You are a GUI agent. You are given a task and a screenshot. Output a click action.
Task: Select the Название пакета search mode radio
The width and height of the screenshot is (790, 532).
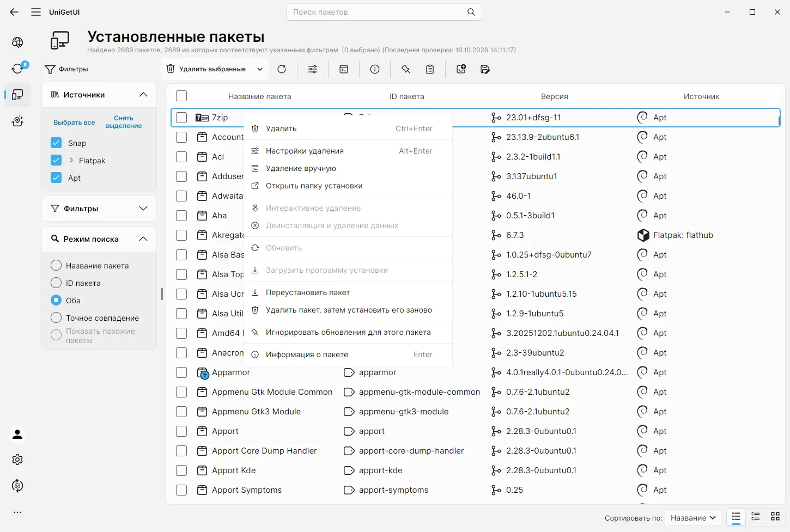(56, 265)
